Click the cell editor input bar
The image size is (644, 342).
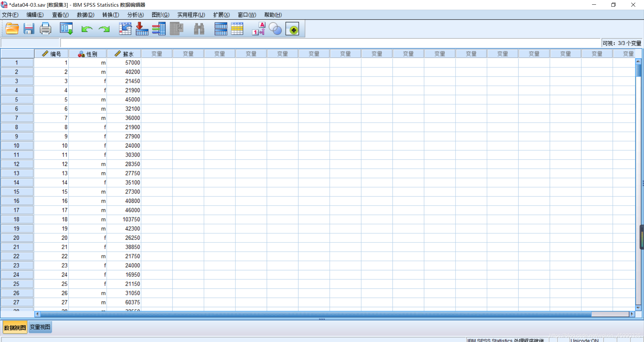click(330, 43)
